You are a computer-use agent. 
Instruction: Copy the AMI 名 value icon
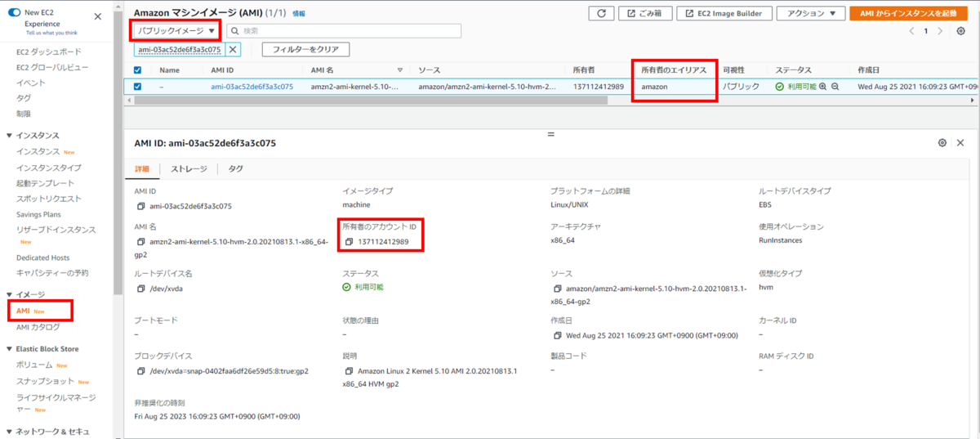coord(141,242)
